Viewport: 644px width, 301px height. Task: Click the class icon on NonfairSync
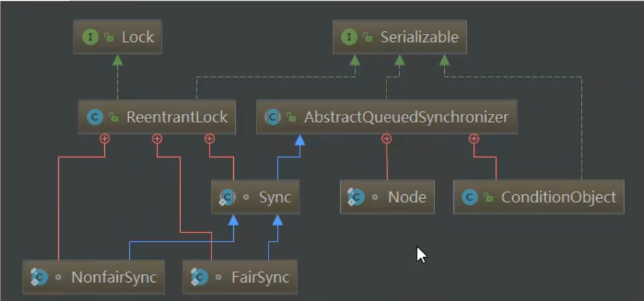(39, 277)
